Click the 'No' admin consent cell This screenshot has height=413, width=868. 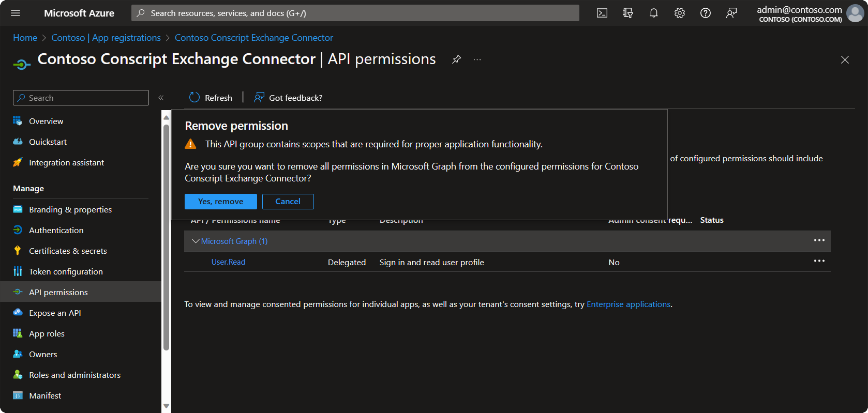point(614,263)
